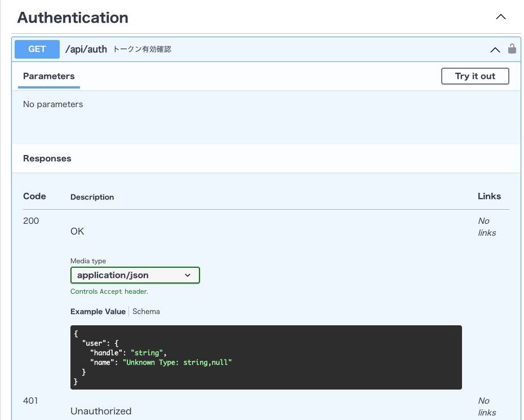
Task: Click the Code column header
Action: coord(34,196)
